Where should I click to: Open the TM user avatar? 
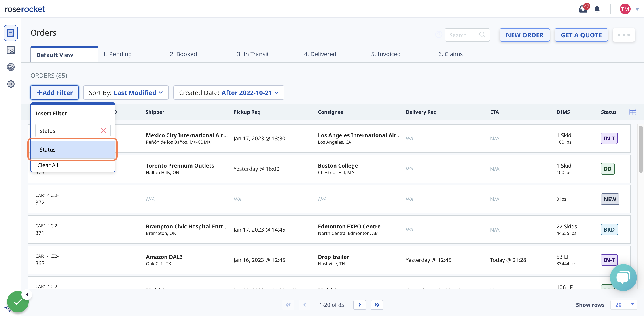click(625, 9)
